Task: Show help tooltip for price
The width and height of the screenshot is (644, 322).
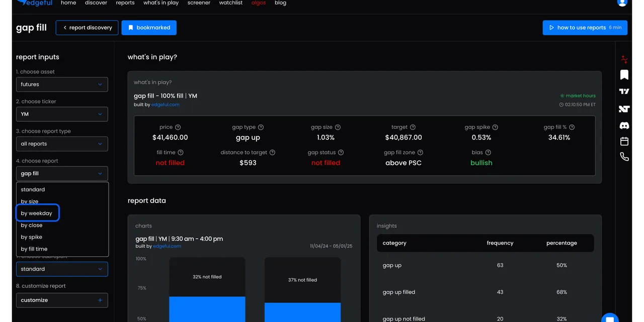Action: (x=178, y=127)
